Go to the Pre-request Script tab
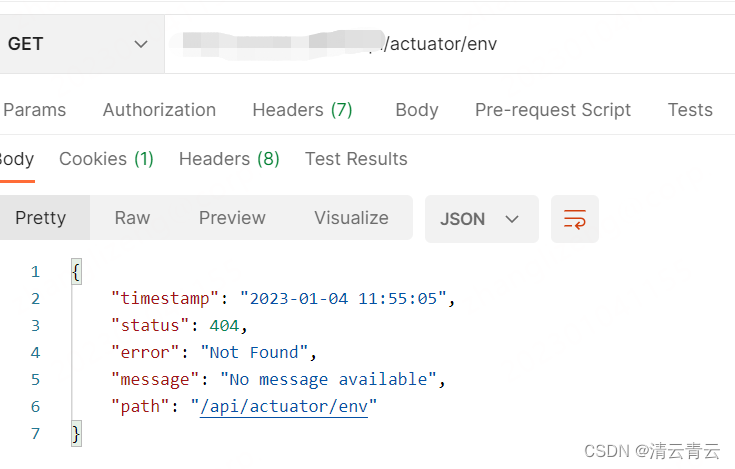Screen dimensions: 735x469 pos(553,110)
